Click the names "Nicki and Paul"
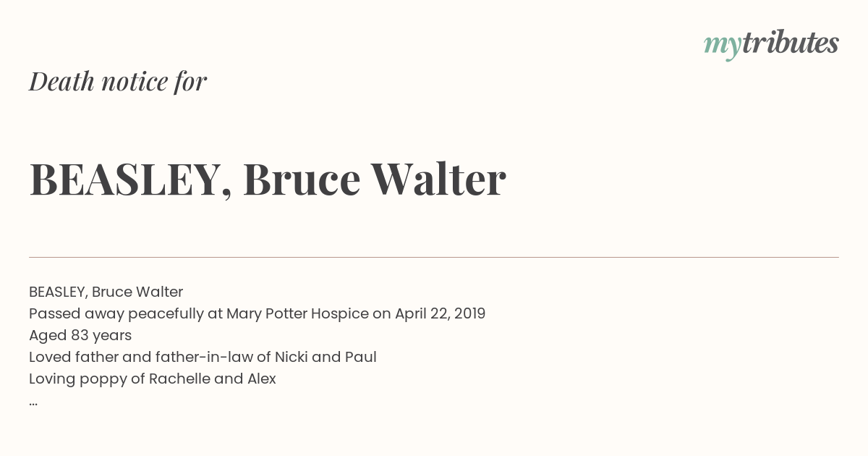 (x=325, y=357)
